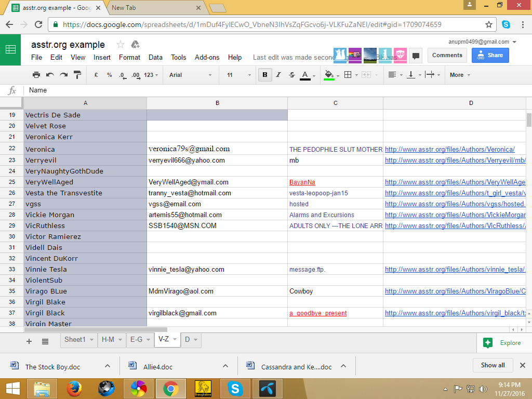Open the font family dropdown (Arial)
The image size is (532, 399).
pos(190,75)
